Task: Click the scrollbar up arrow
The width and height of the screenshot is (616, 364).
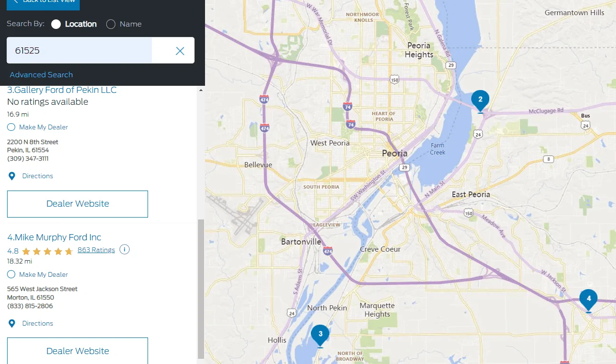Action: click(x=201, y=90)
